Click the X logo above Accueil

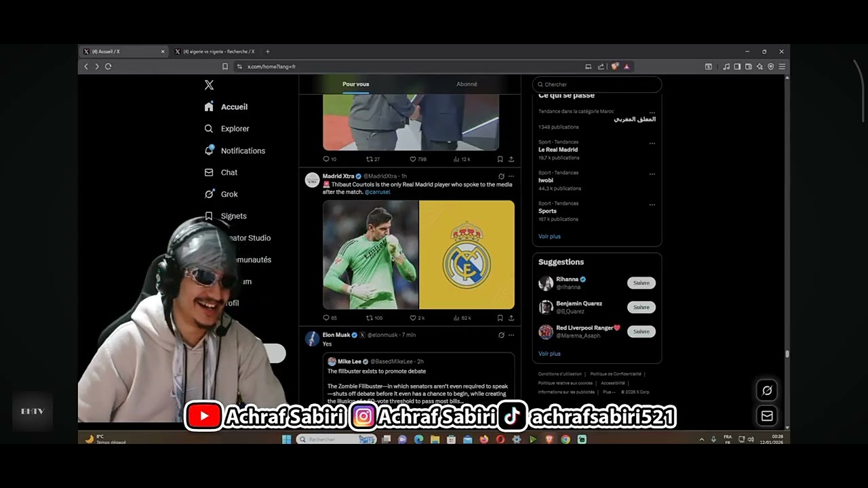coord(209,85)
